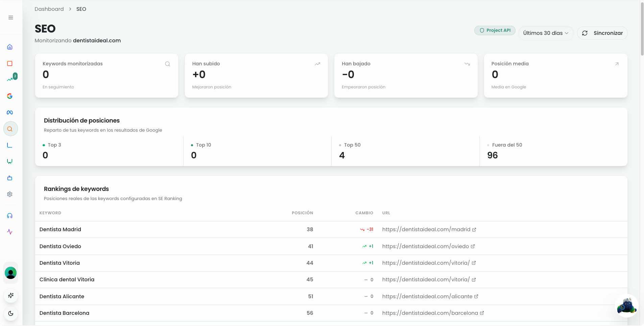This screenshot has height=326, width=644.
Task: Open the dentistaideal.com/madrid URL link
Action: (x=429, y=230)
